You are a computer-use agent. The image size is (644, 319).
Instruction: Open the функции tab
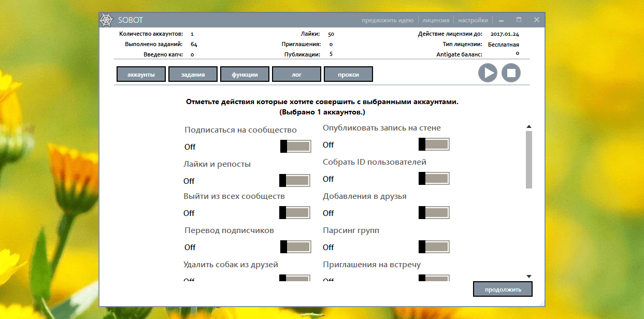245,75
